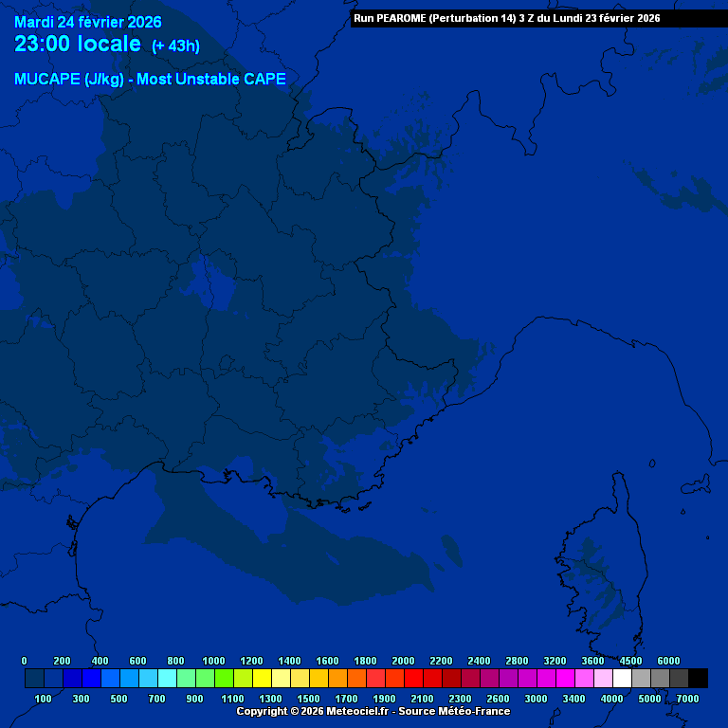Click the bright magenta 3200–3400 legend swatch

(565, 678)
